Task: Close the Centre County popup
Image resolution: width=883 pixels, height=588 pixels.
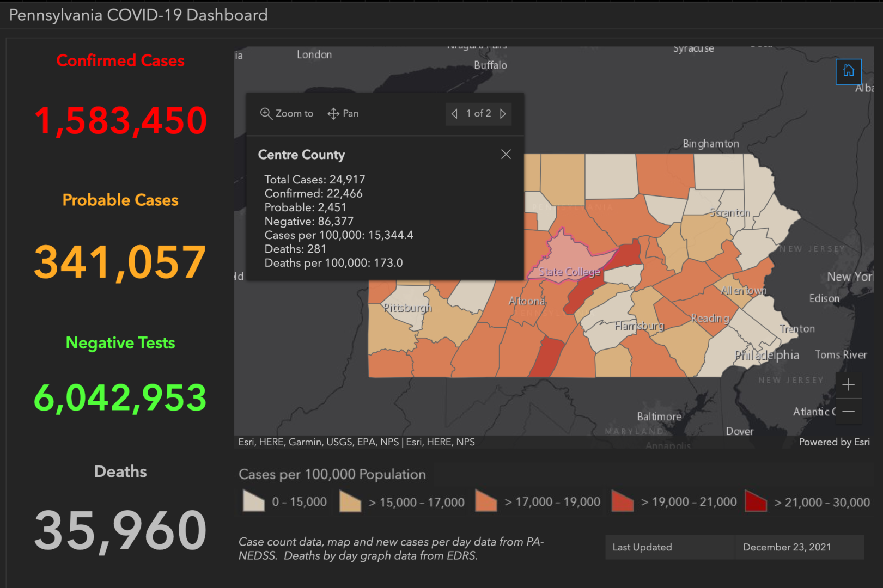Action: click(506, 154)
